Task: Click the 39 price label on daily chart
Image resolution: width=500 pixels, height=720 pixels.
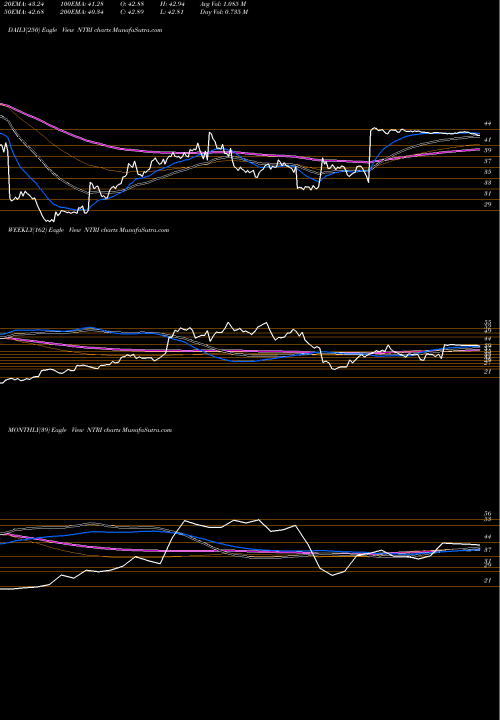Action: (488, 151)
